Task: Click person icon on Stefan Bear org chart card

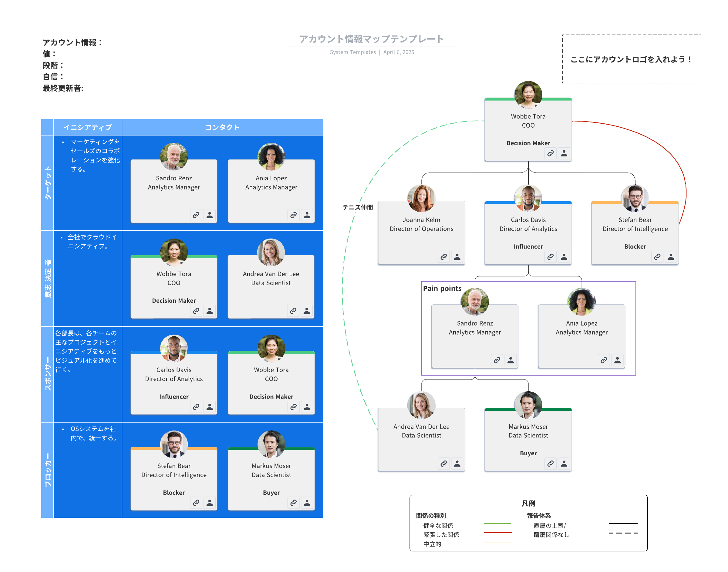Action: (671, 257)
